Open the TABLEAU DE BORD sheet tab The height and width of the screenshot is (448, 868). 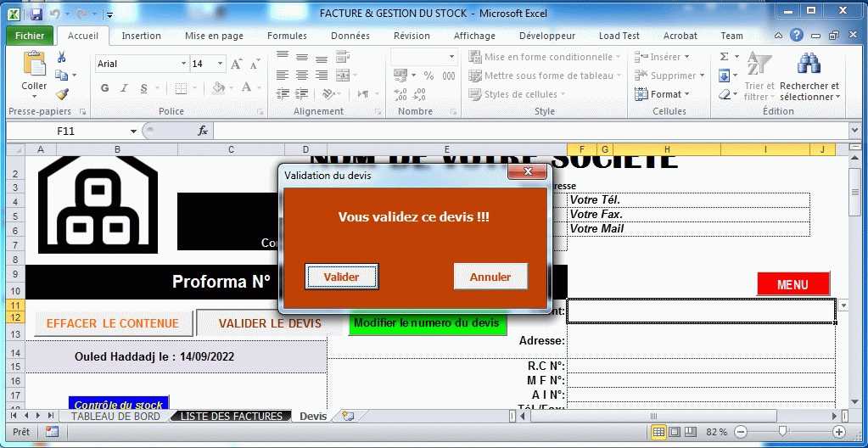coord(115,416)
